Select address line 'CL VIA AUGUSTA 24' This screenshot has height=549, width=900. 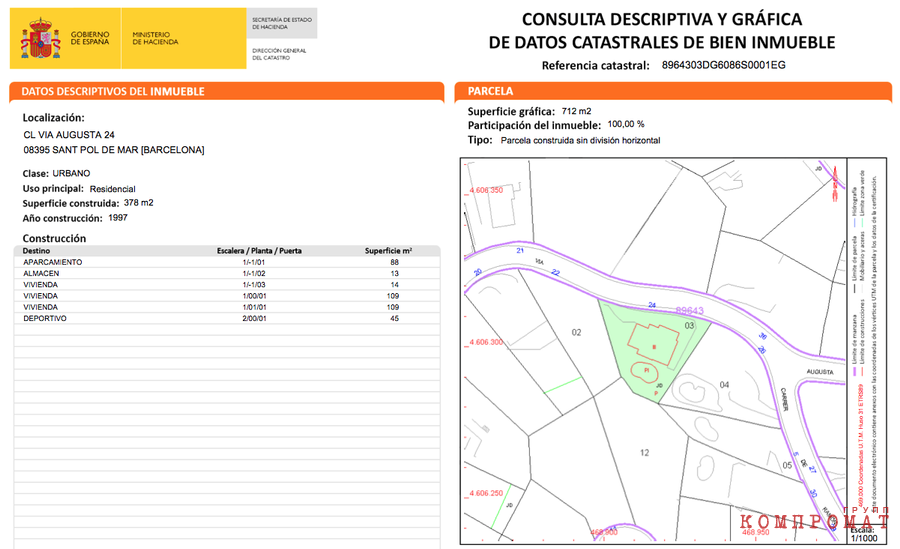(x=69, y=135)
